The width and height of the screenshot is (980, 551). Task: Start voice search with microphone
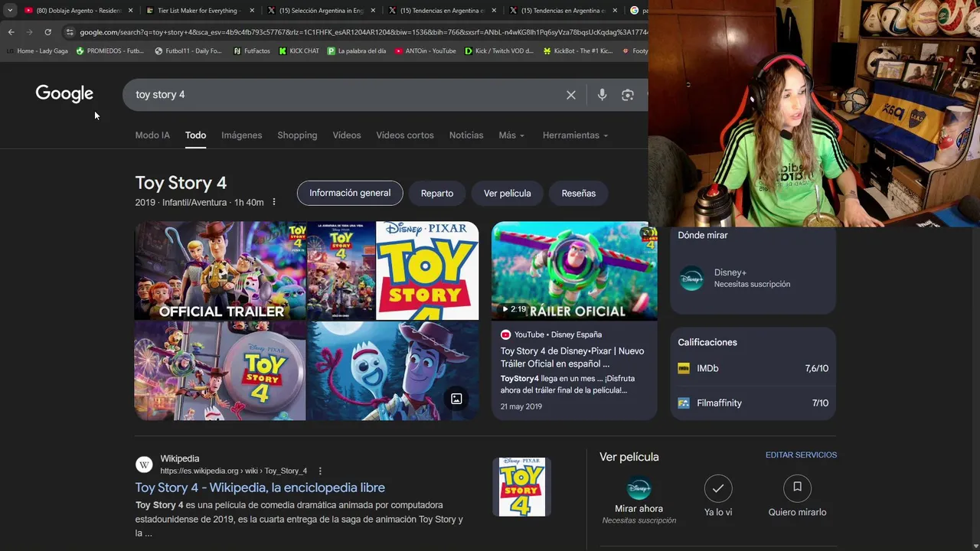coord(602,95)
